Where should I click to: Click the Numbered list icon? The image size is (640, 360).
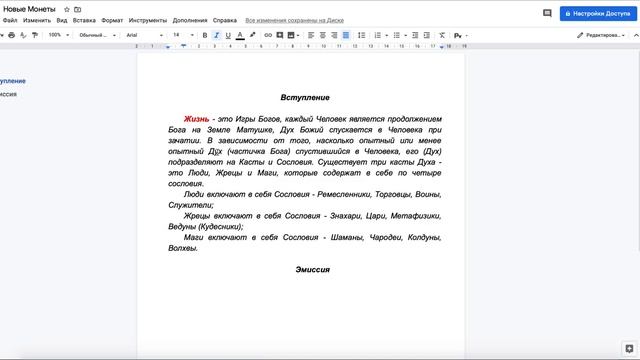pos(378,36)
